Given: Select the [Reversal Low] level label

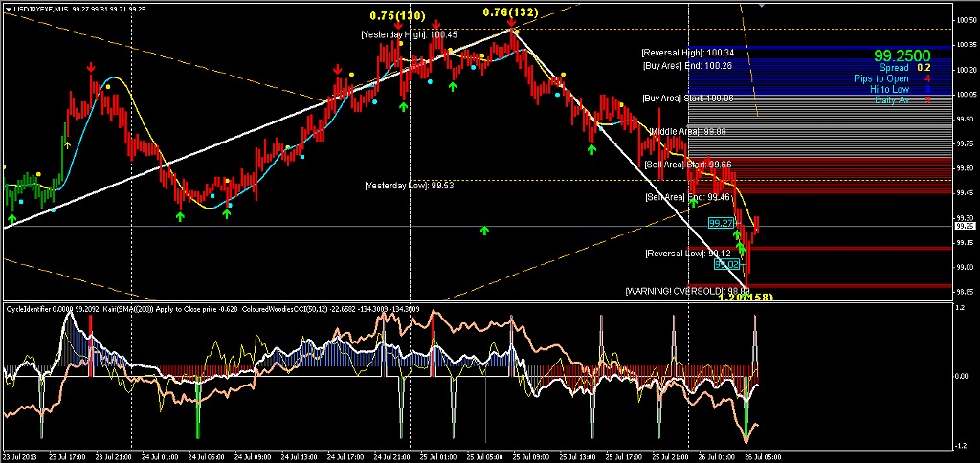Looking at the screenshot, I should pos(687,254).
